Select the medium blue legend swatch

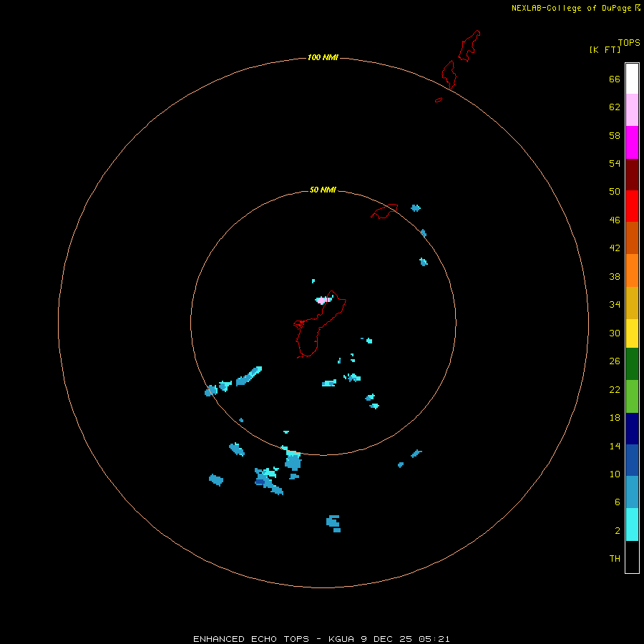tap(632, 460)
